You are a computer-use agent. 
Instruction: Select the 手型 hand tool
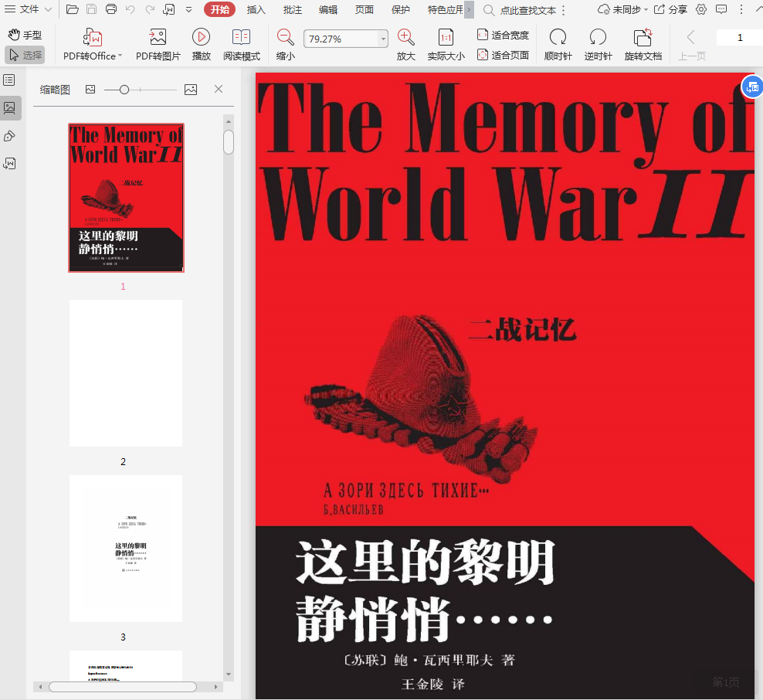pyautogui.click(x=25, y=35)
